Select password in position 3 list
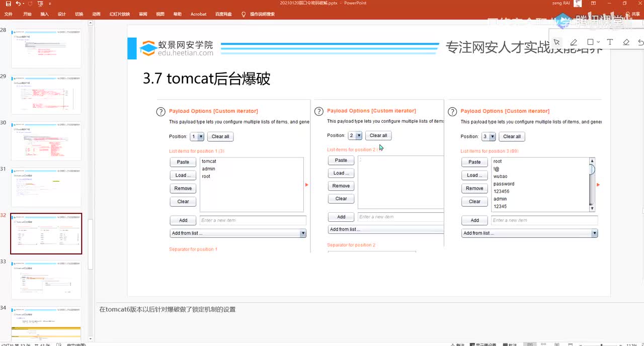644x346 pixels. [504, 184]
